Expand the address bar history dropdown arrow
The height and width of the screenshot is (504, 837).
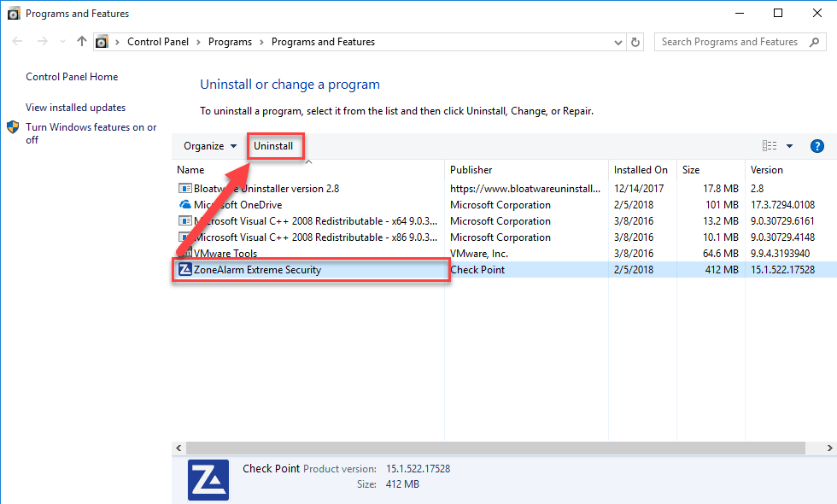[x=618, y=41]
